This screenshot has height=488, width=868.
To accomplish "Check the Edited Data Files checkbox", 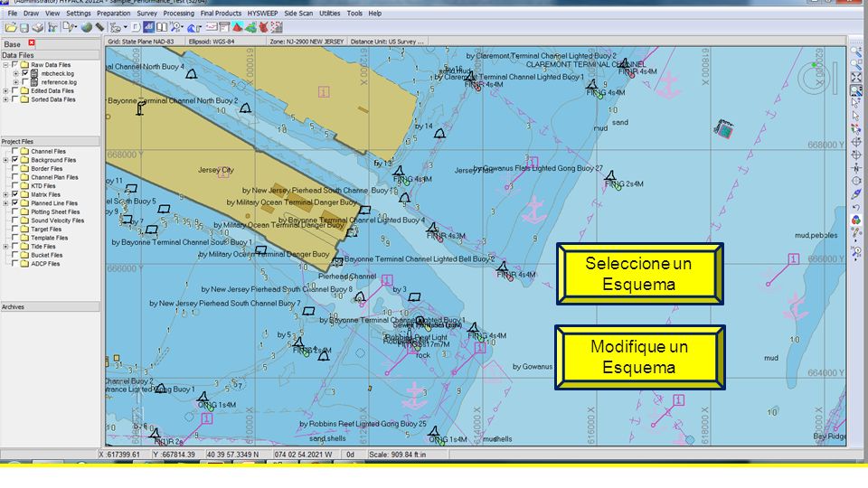I will point(15,90).
